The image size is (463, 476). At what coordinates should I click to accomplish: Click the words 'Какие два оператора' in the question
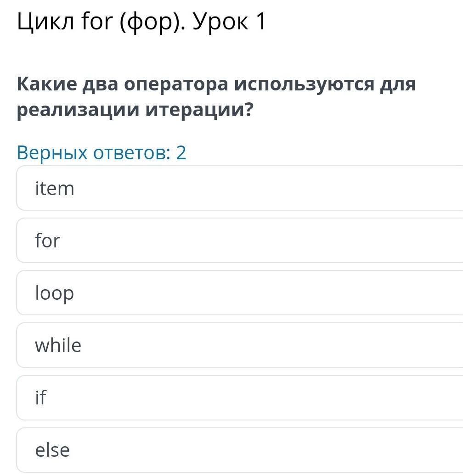(x=122, y=84)
